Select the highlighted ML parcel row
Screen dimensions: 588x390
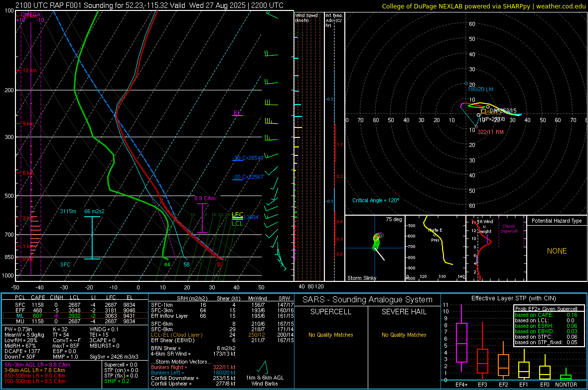(x=74, y=316)
